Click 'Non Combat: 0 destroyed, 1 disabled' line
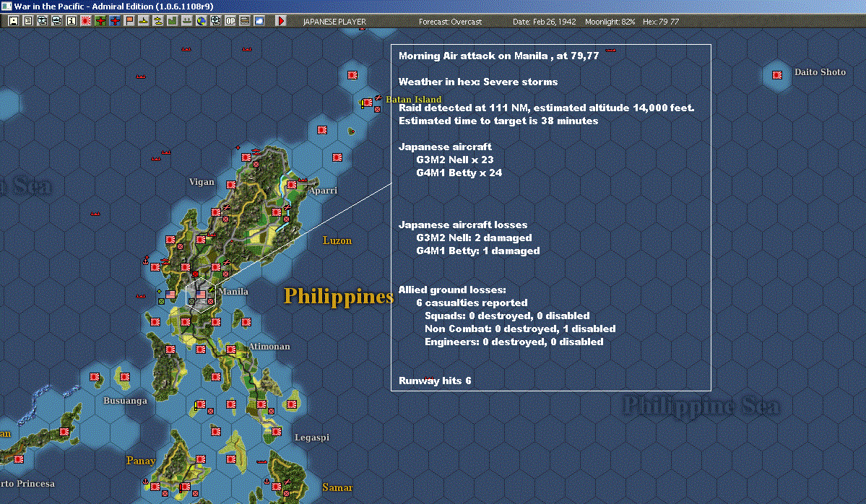This screenshot has width=866, height=504. [520, 329]
